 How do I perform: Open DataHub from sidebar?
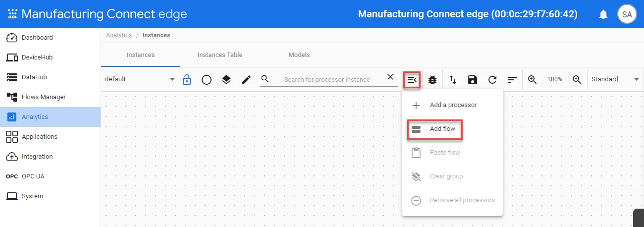50,77
